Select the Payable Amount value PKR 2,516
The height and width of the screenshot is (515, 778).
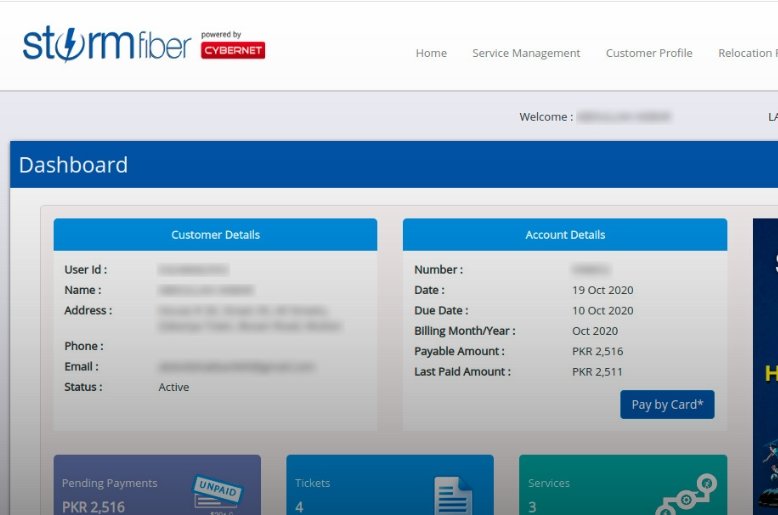597,351
